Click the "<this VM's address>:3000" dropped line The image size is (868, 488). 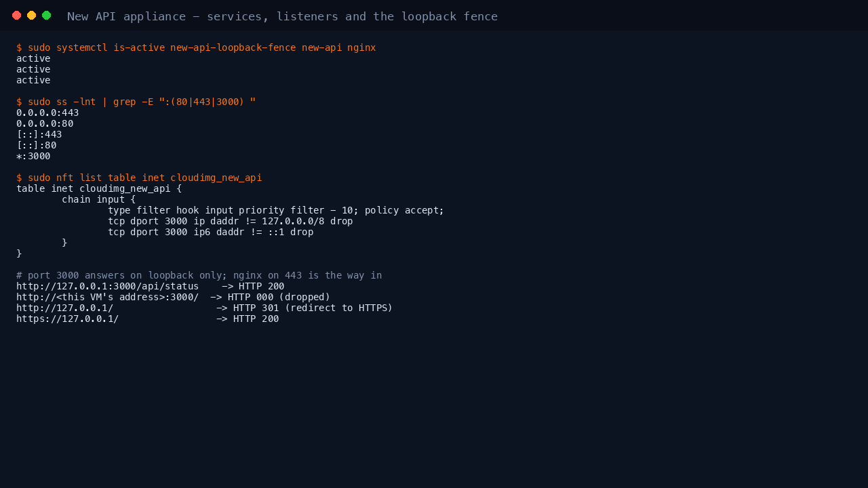pyautogui.click(x=174, y=297)
